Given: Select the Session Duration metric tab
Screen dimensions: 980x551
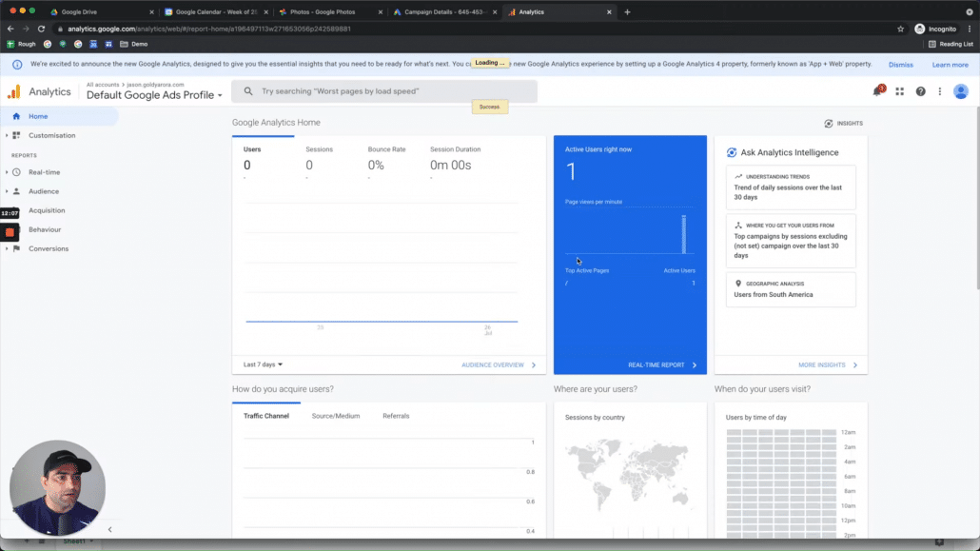Looking at the screenshot, I should (x=455, y=158).
